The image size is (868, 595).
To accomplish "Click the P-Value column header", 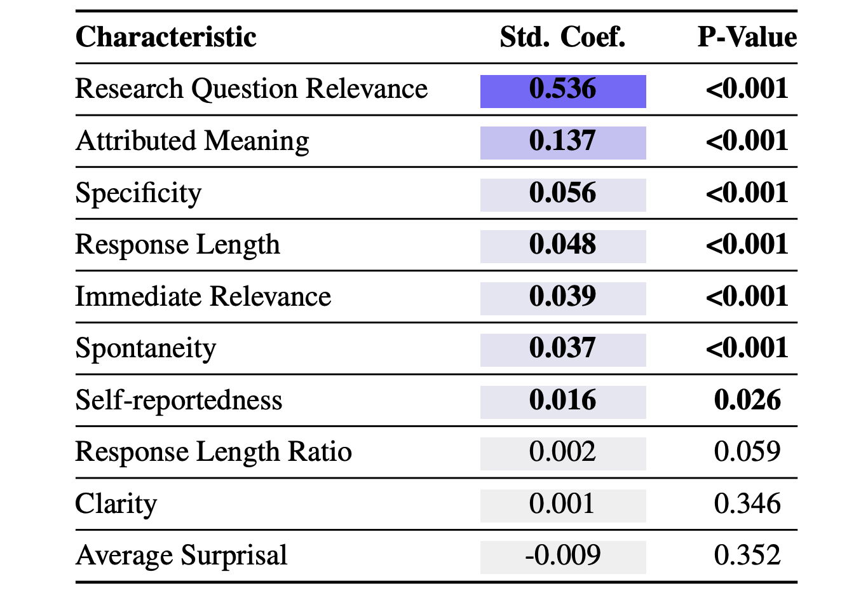I will coord(747,37).
